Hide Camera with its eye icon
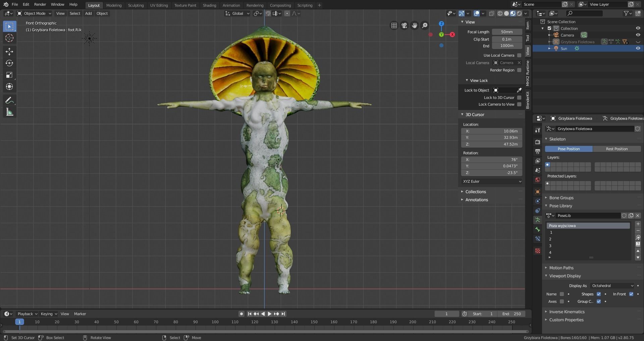644x341 pixels. coord(638,35)
